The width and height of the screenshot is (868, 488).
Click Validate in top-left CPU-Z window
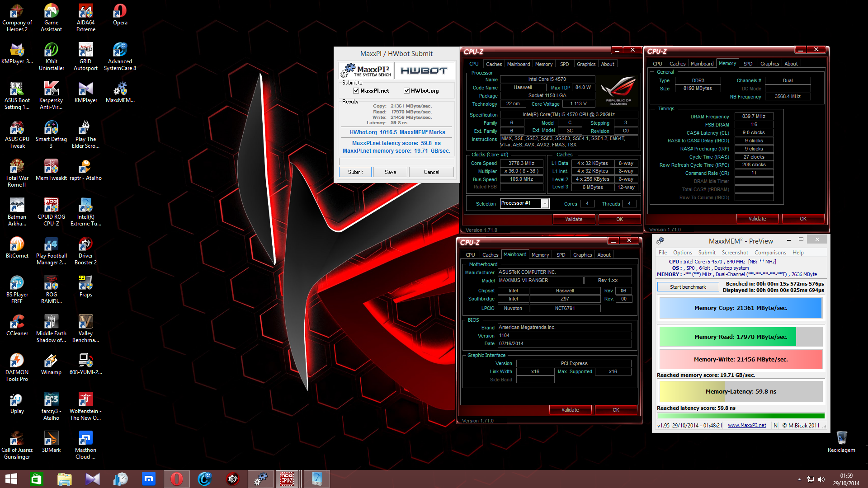[573, 219]
